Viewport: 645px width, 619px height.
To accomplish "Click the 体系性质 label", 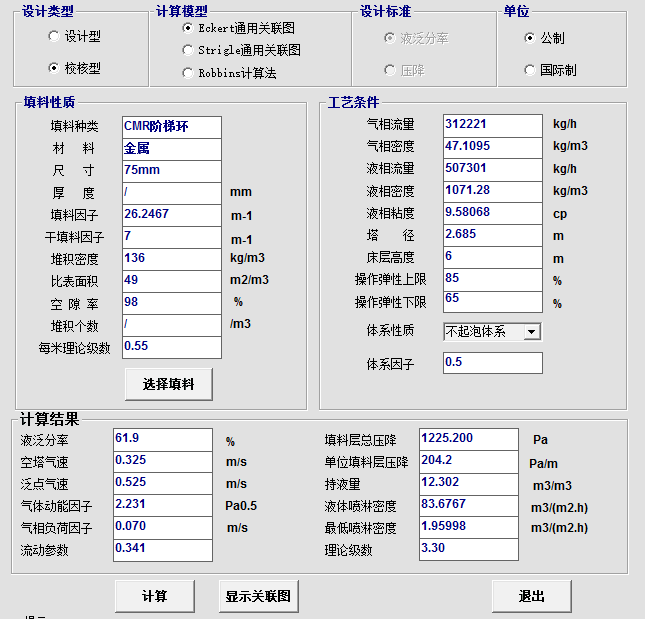I will (x=390, y=330).
